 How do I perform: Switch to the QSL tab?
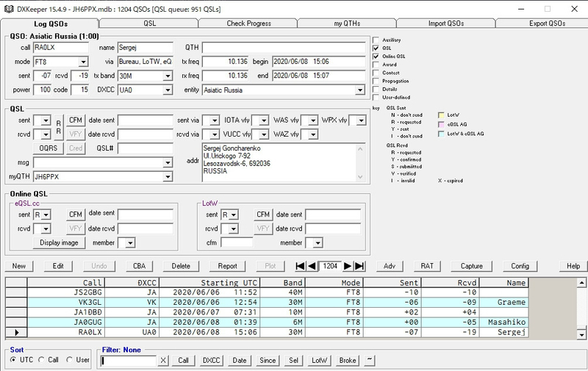[149, 24]
